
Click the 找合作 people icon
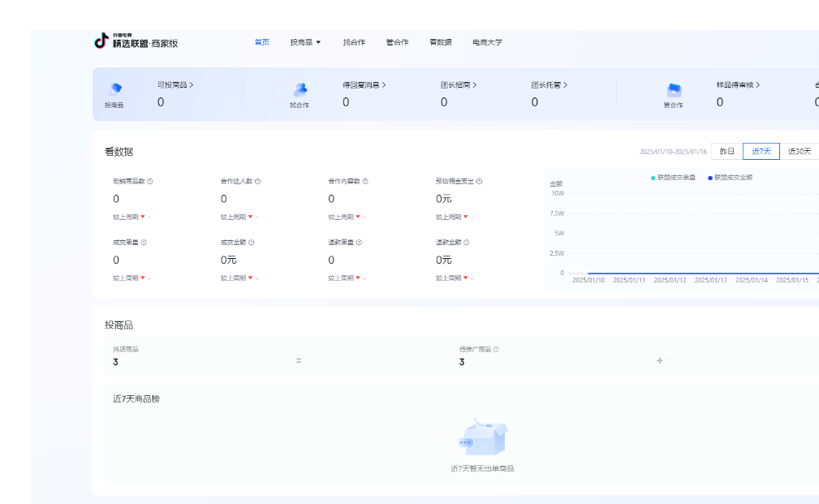pos(300,90)
